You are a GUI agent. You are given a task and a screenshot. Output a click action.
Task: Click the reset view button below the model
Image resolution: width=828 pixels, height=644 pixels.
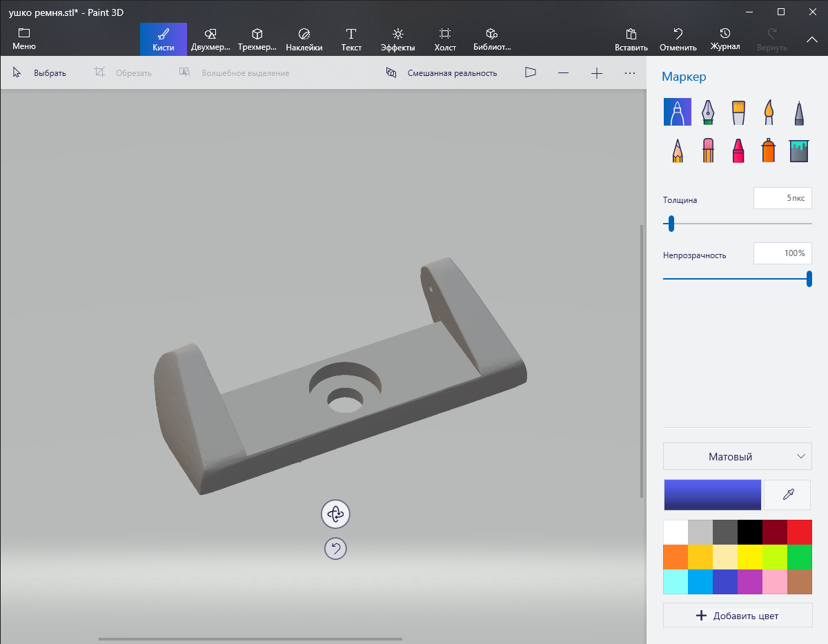pos(335,549)
